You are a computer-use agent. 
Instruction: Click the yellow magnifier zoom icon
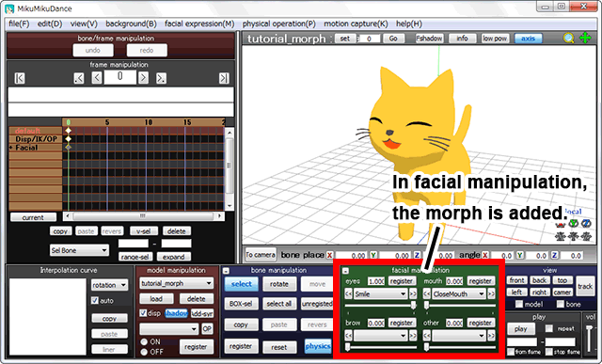(x=568, y=38)
